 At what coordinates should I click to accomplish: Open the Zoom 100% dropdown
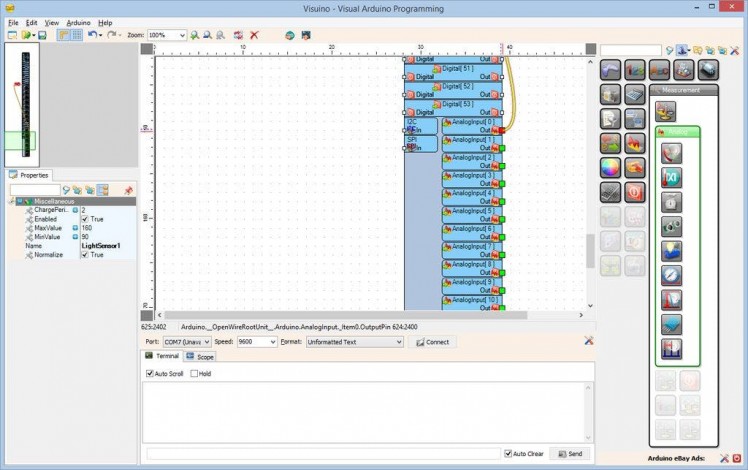[182, 35]
